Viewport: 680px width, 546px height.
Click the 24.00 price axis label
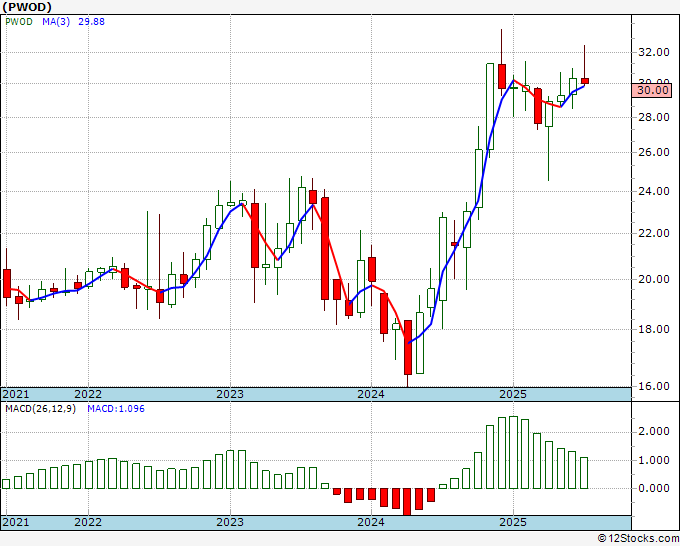(x=654, y=191)
